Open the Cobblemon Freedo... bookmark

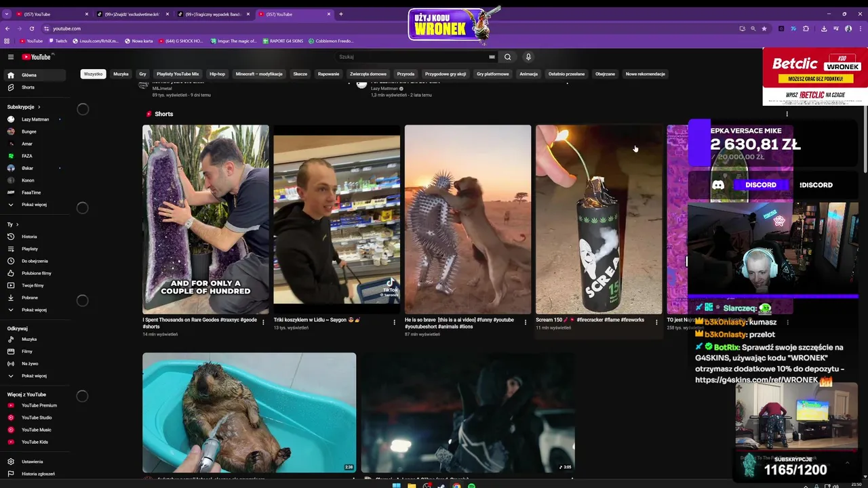(330, 41)
